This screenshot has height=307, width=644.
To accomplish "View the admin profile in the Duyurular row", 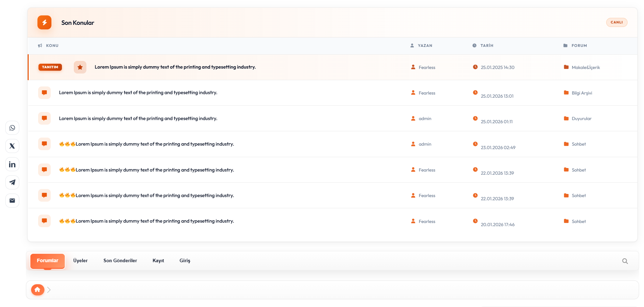I will click(x=425, y=119).
